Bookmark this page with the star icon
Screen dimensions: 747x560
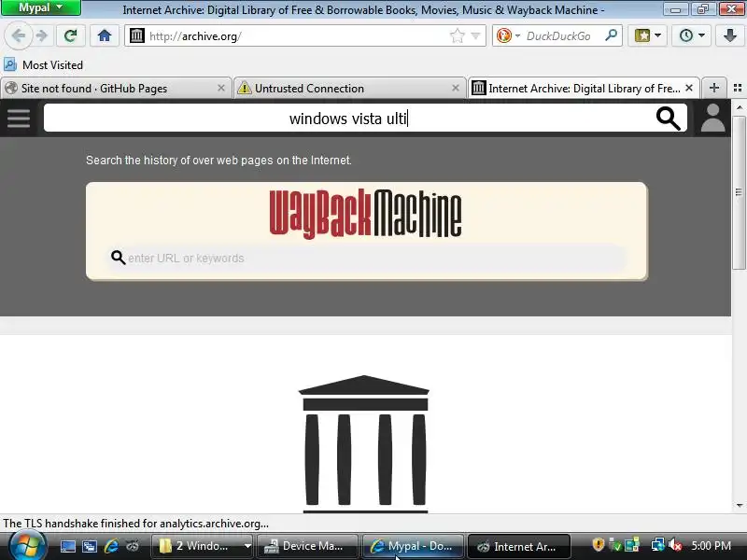(x=457, y=35)
